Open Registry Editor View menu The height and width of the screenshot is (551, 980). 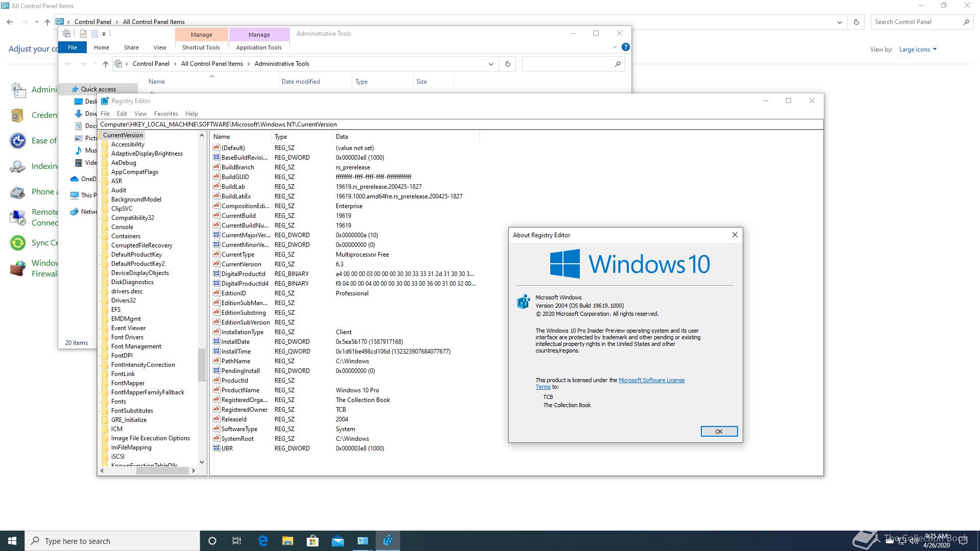140,113
